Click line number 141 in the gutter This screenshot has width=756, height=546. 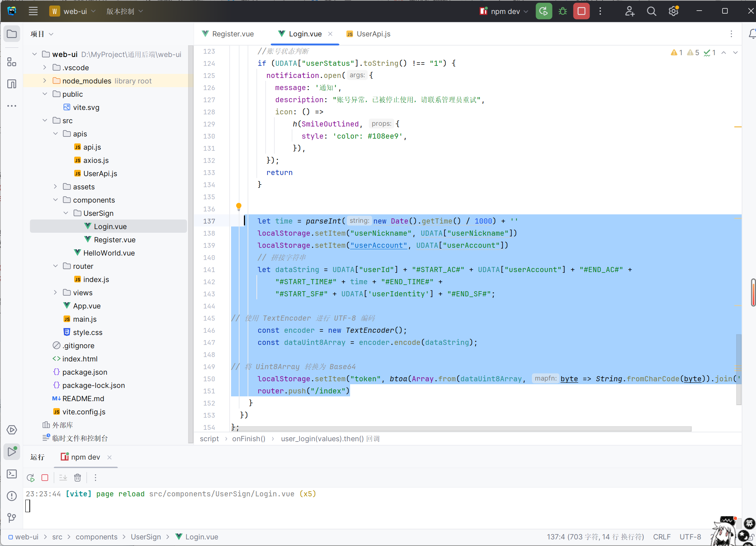(209, 270)
